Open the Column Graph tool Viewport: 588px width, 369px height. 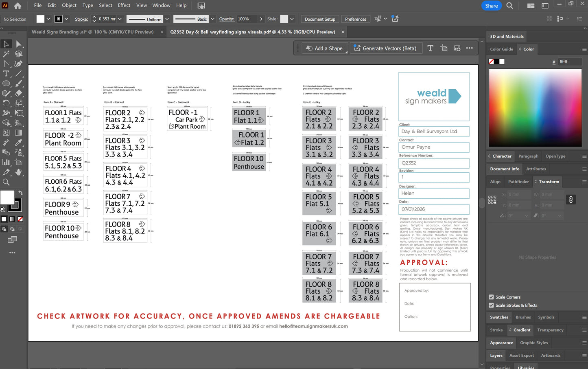(6, 162)
